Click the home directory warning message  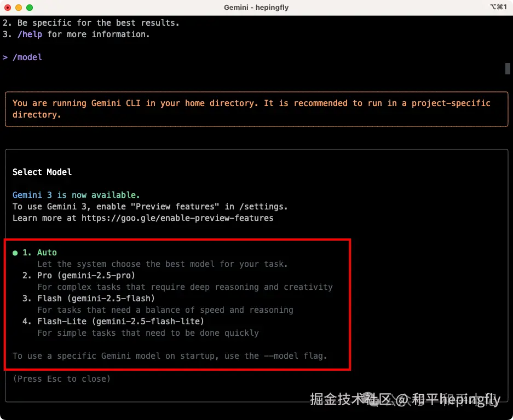[256, 109]
